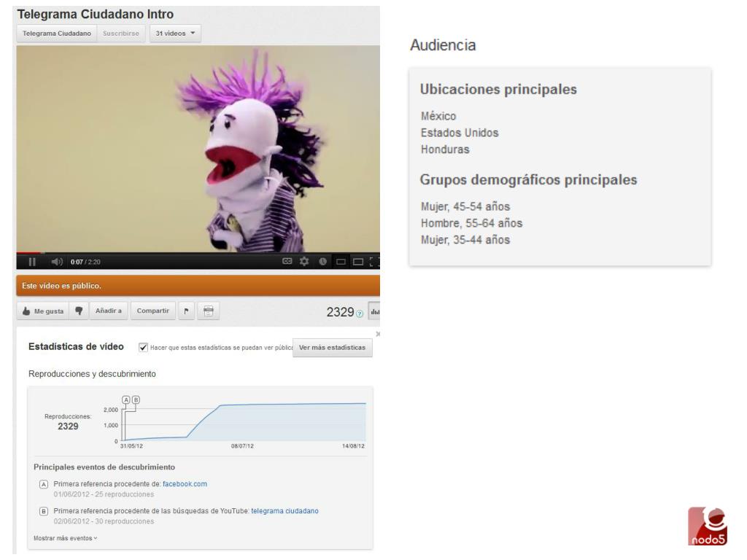Screen dimensions: 747x560
Task: Click the Este vídeo es público banner
Action: pyautogui.click(x=198, y=286)
